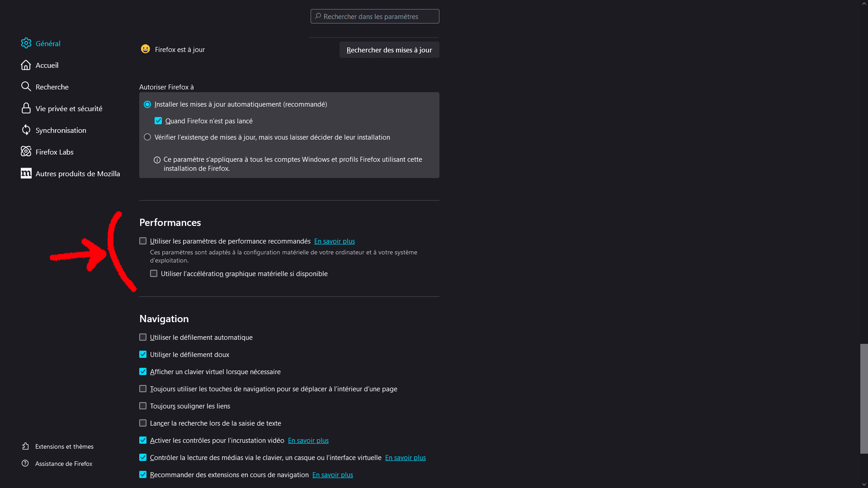Click the Recherche magnifier icon
Image resolution: width=868 pixels, height=488 pixels.
click(26, 87)
